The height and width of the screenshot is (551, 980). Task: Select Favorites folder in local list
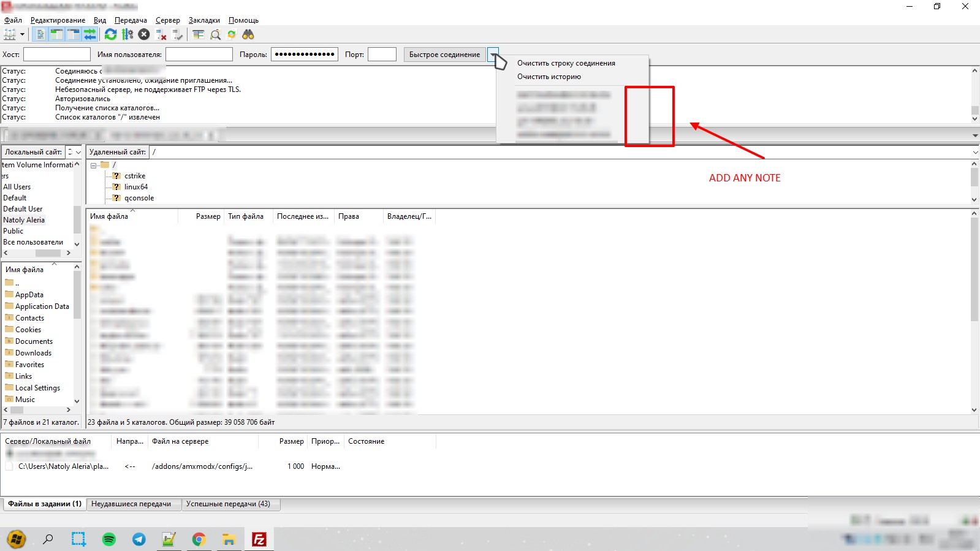tap(29, 365)
